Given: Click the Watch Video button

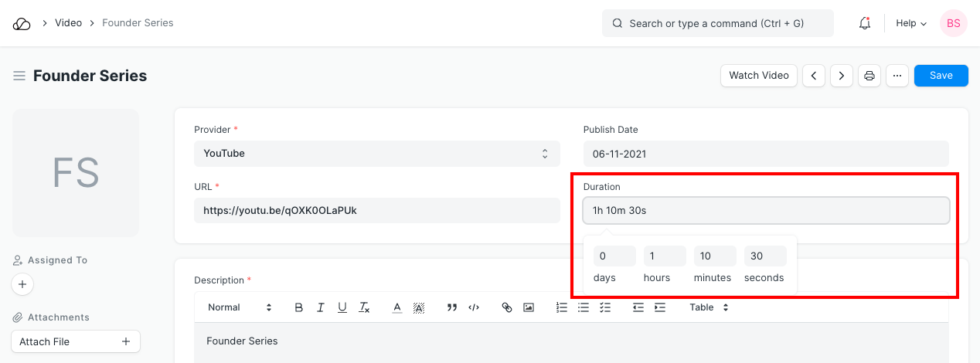Looking at the screenshot, I should pyautogui.click(x=758, y=76).
